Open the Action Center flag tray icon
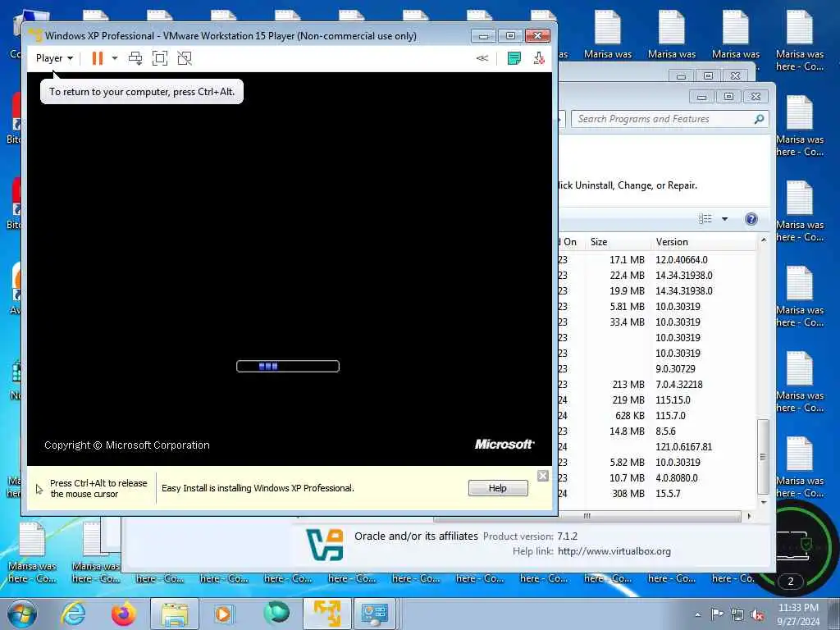Screen dimensions: 840x630 [717, 614]
